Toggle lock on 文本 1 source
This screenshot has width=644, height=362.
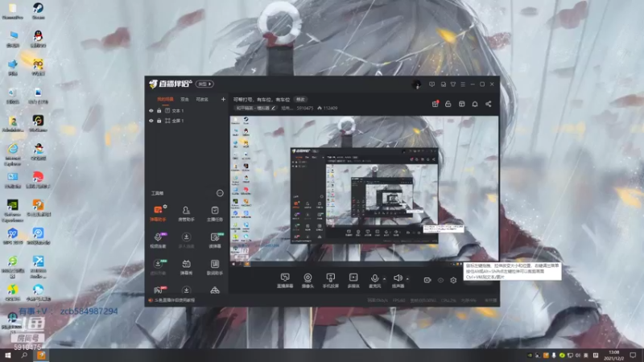click(x=159, y=111)
